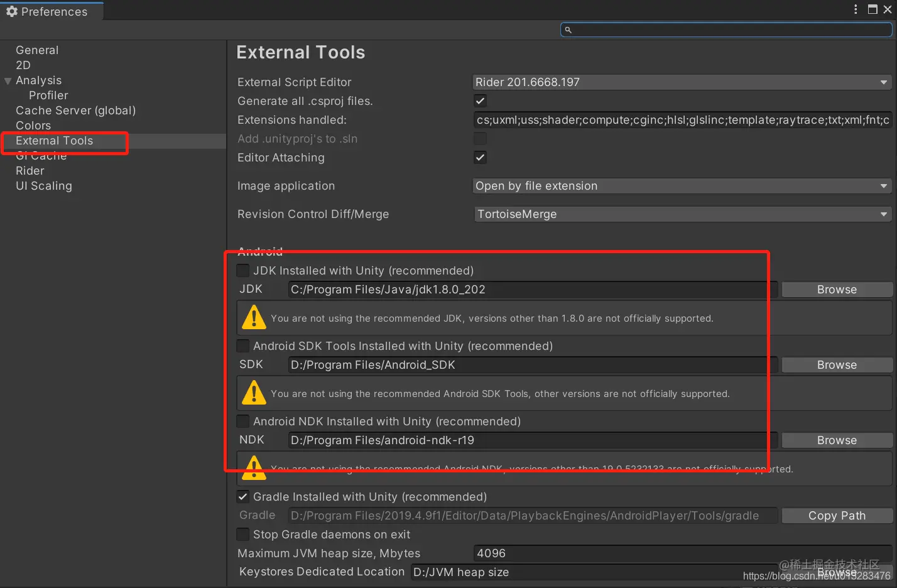Click the Gradle path field
This screenshot has width=897, height=588.
click(533, 516)
